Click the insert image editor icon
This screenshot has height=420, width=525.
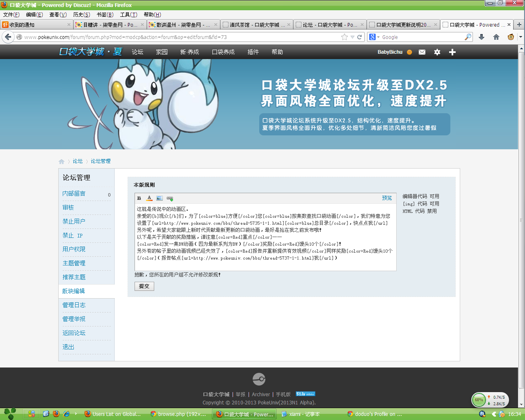(x=160, y=198)
